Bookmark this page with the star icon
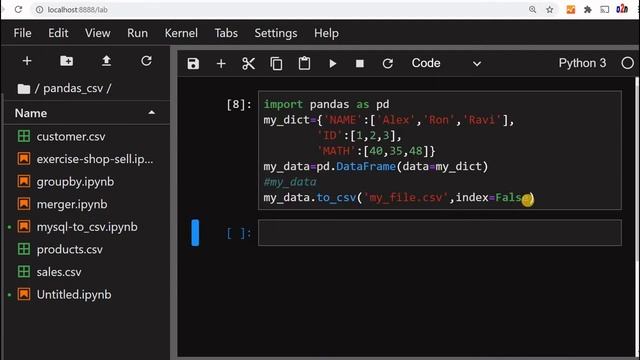640x360 pixels. click(x=550, y=9)
